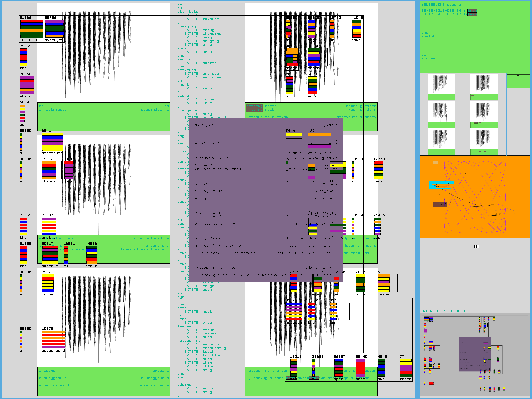532x399 pixels.
Task: Select the 'here' purple and red stack
Action: click(360, 368)
